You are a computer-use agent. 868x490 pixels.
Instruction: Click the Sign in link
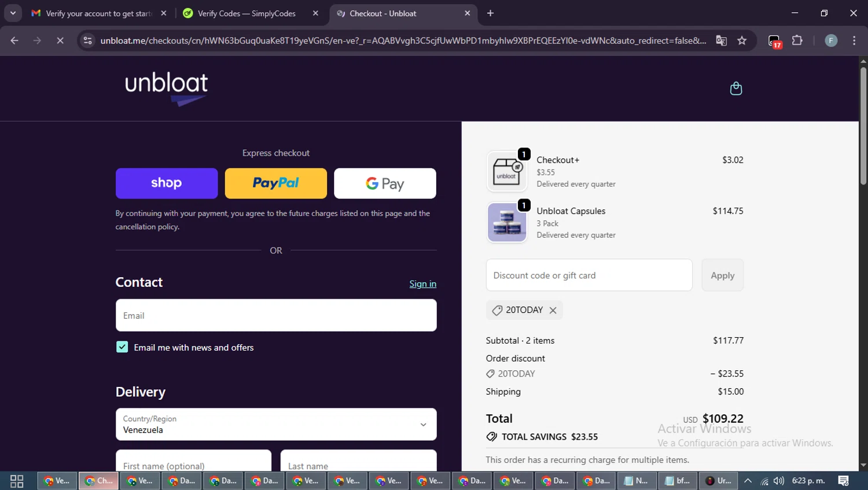point(422,283)
